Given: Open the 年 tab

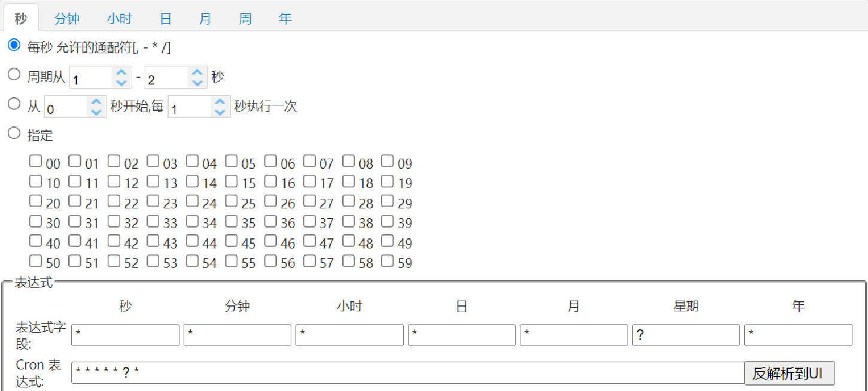Looking at the screenshot, I should pos(285,18).
